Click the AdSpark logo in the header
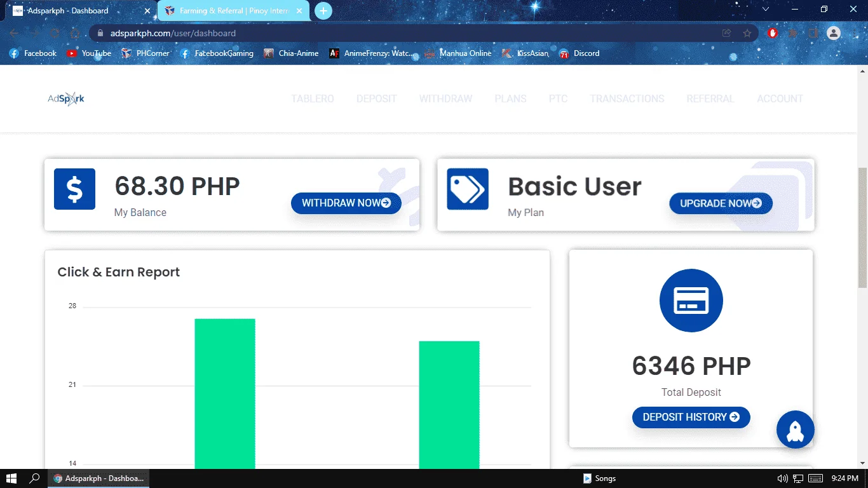The width and height of the screenshot is (868, 488). point(66,98)
